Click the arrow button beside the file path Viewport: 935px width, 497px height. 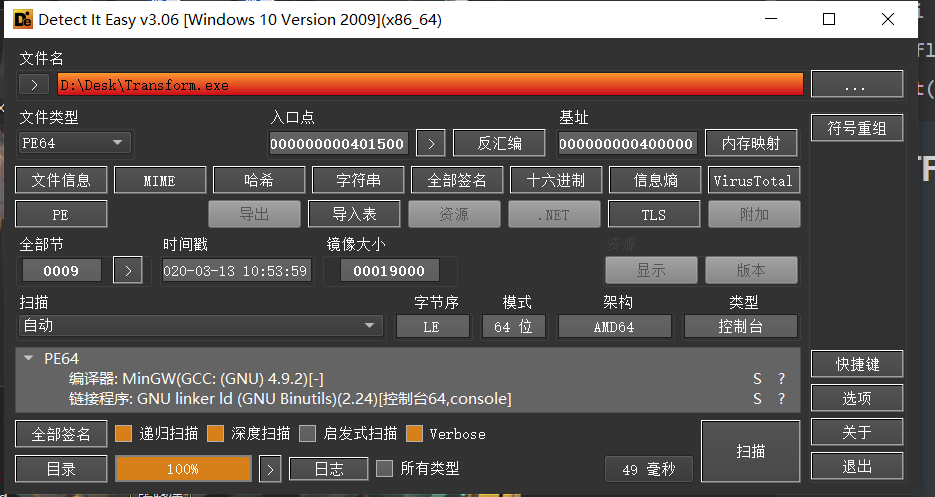tap(34, 85)
